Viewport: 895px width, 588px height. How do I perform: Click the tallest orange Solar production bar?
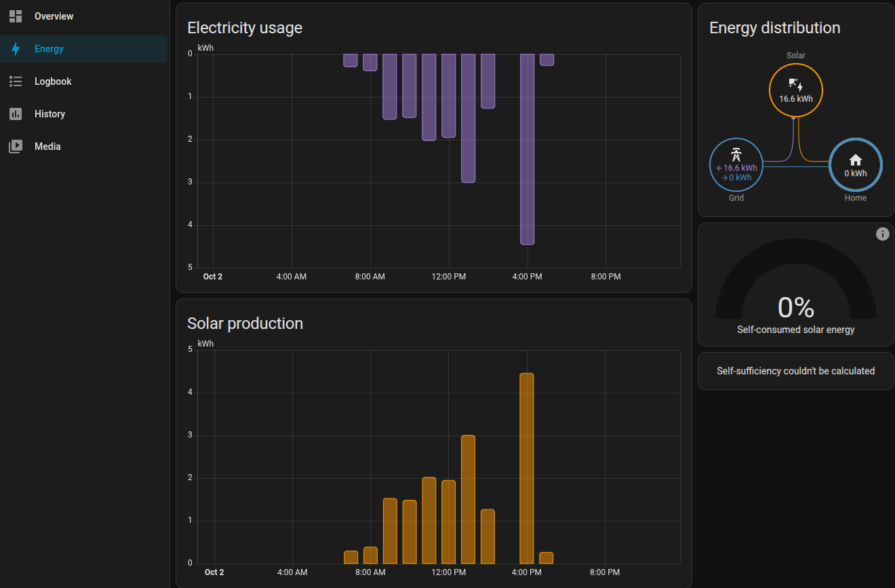526,468
